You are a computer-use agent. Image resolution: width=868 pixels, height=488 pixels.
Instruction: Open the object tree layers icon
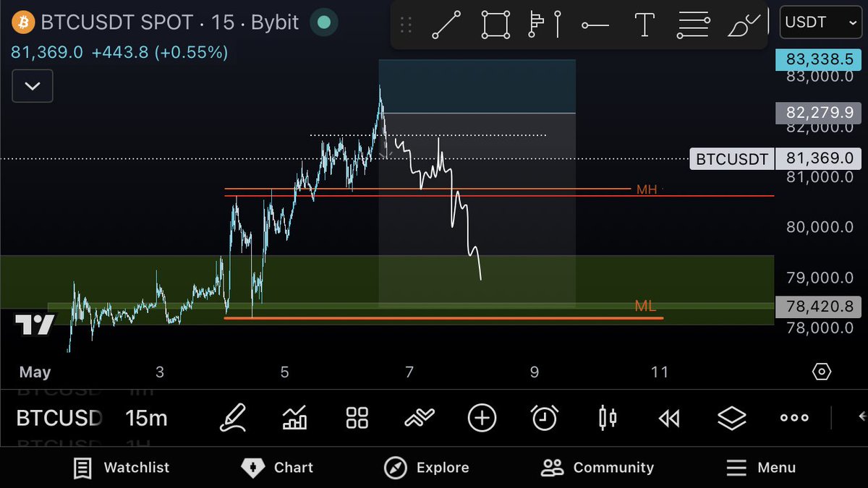click(731, 418)
